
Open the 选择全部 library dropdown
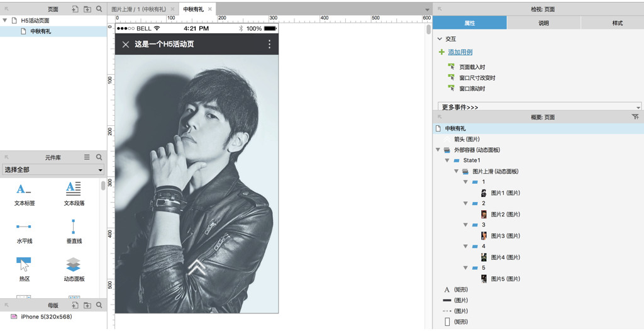click(x=53, y=170)
